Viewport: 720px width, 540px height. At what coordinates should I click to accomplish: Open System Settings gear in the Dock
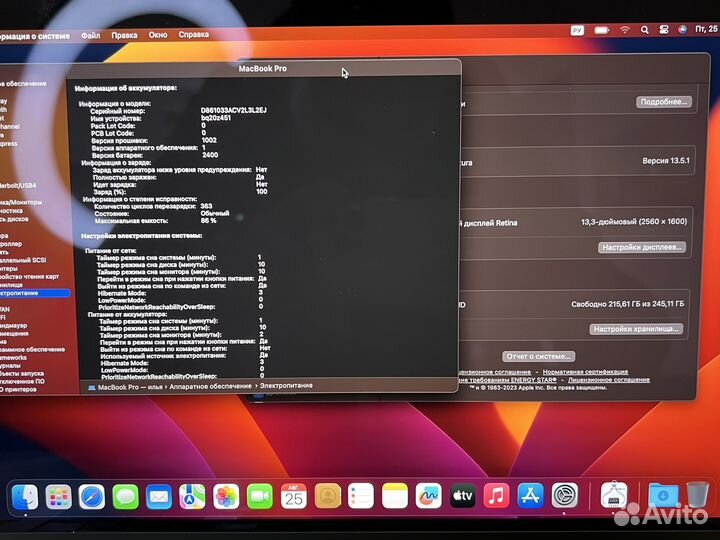pos(564,496)
